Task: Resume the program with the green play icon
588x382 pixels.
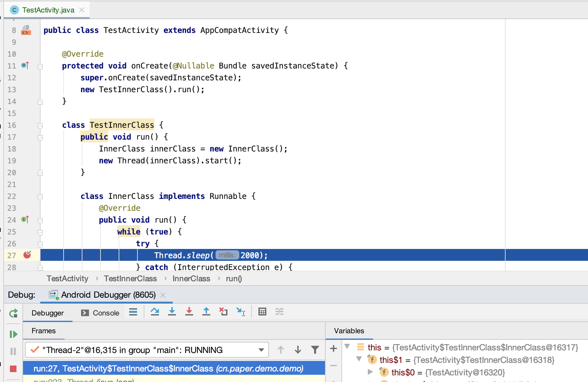Action: pos(13,334)
